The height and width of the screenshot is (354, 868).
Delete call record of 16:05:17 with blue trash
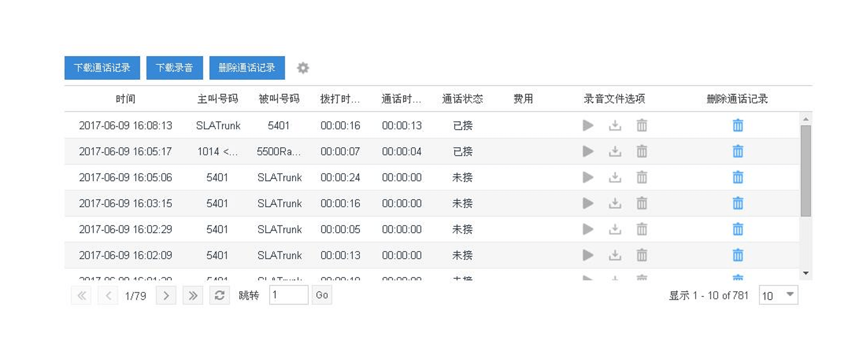coord(738,151)
